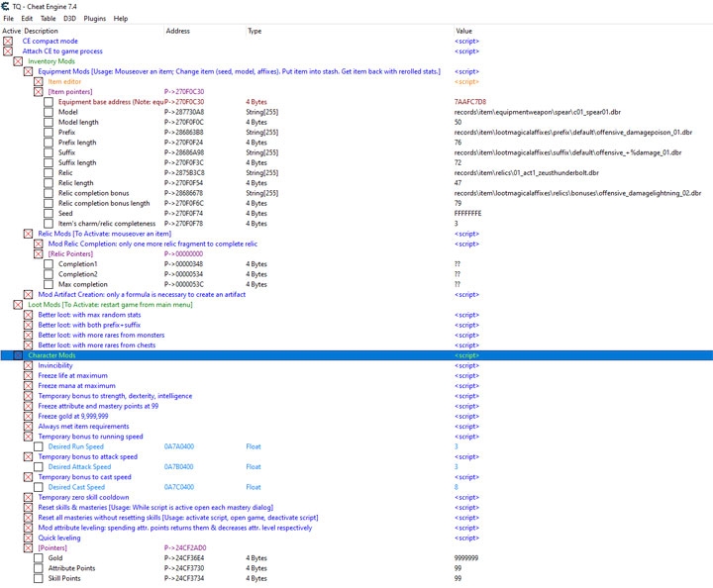Click the Desired Run Speed address 0A7A0400
The width and height of the screenshot is (713, 588).
[x=179, y=446]
